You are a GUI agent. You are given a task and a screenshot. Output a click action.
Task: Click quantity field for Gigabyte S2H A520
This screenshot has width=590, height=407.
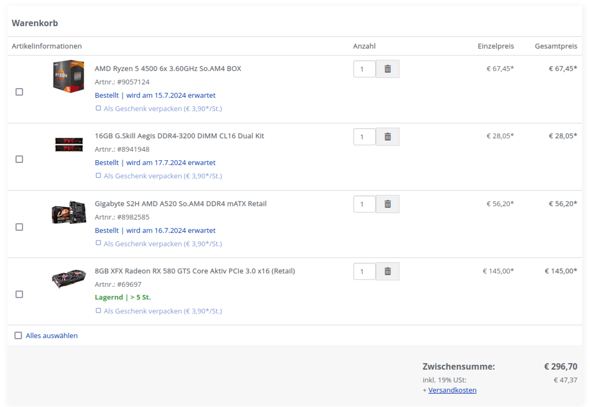tap(364, 204)
